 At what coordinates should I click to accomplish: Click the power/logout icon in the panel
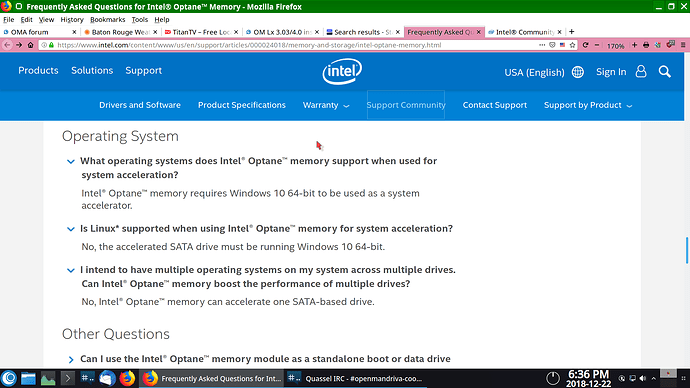553,378
